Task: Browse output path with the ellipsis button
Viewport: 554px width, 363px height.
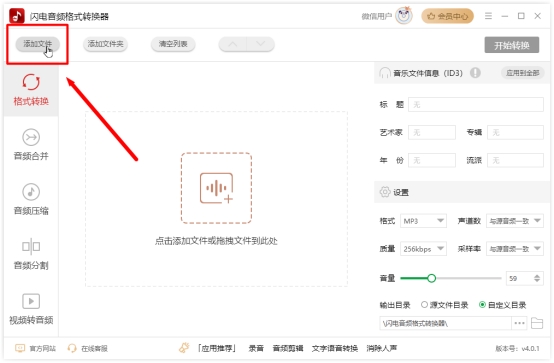Action: pos(519,323)
